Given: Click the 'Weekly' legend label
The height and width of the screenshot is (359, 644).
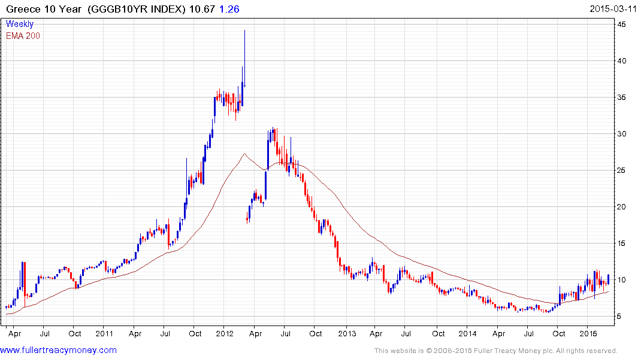Looking at the screenshot, I should 20,24.
